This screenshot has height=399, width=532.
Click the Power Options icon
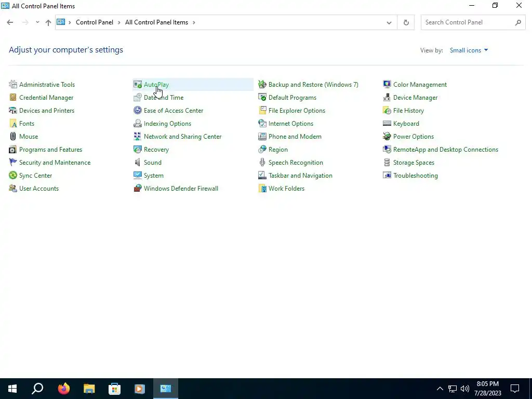tap(387, 137)
